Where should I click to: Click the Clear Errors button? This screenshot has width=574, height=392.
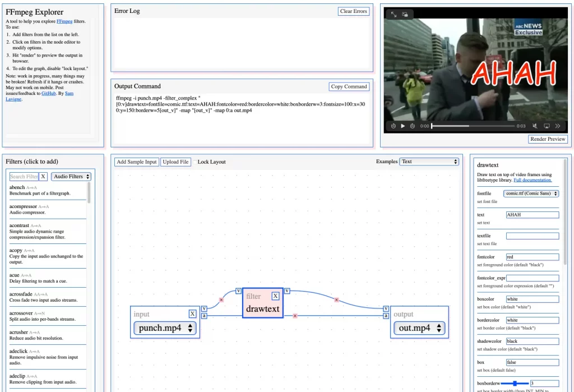pyautogui.click(x=353, y=11)
